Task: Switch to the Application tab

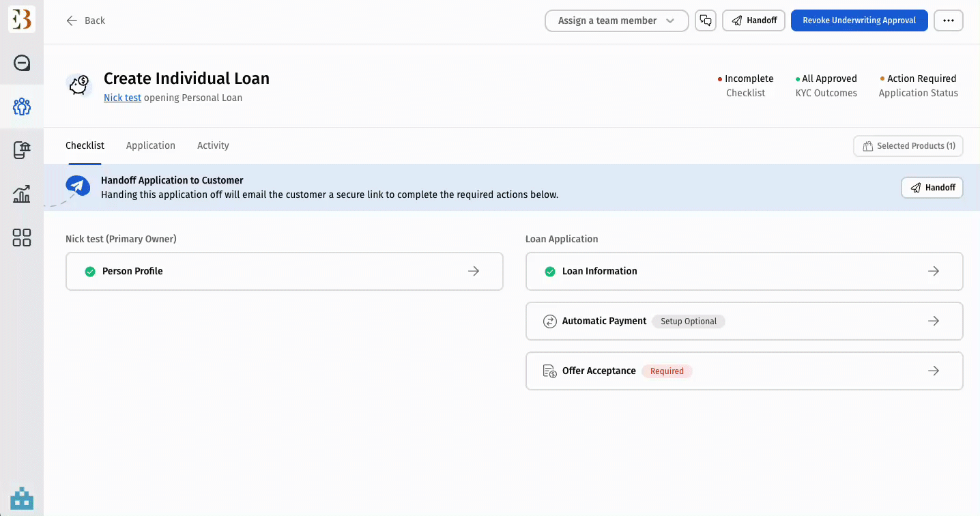Action: [x=151, y=145]
